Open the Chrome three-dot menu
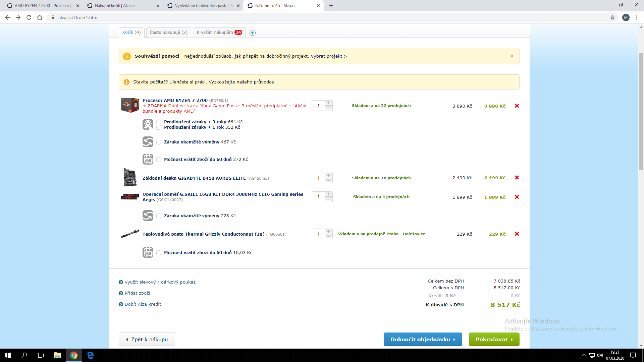644x362 pixels. coord(637,17)
